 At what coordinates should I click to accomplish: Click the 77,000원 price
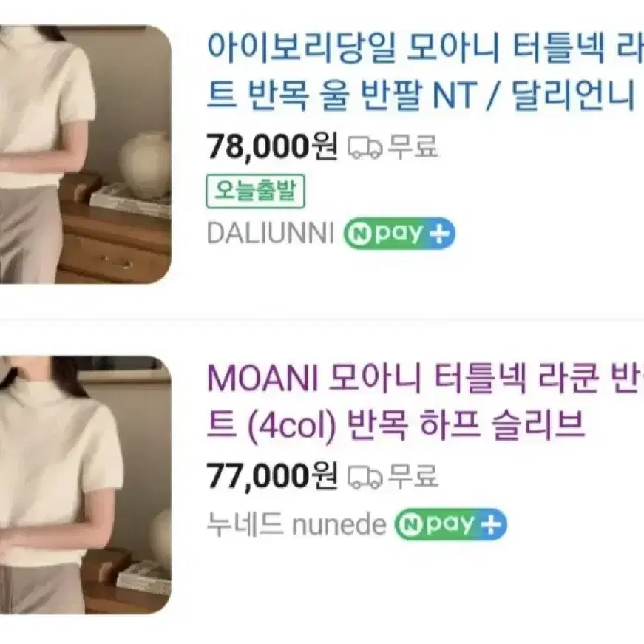(x=272, y=476)
